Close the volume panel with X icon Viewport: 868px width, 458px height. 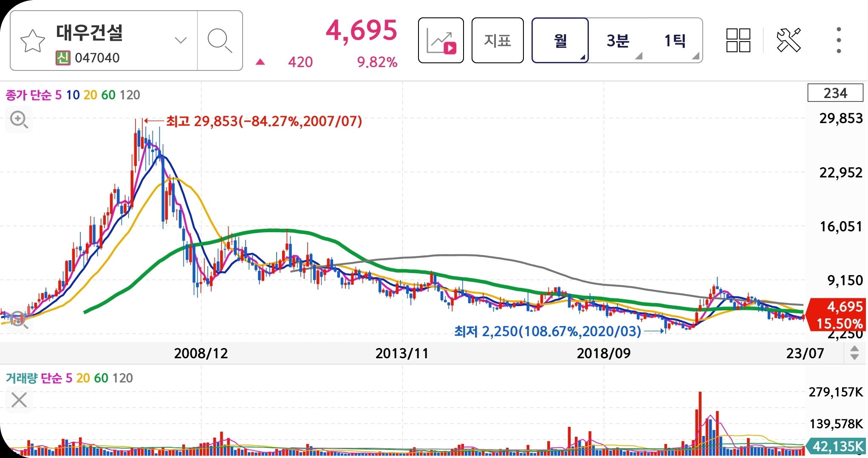(x=19, y=400)
